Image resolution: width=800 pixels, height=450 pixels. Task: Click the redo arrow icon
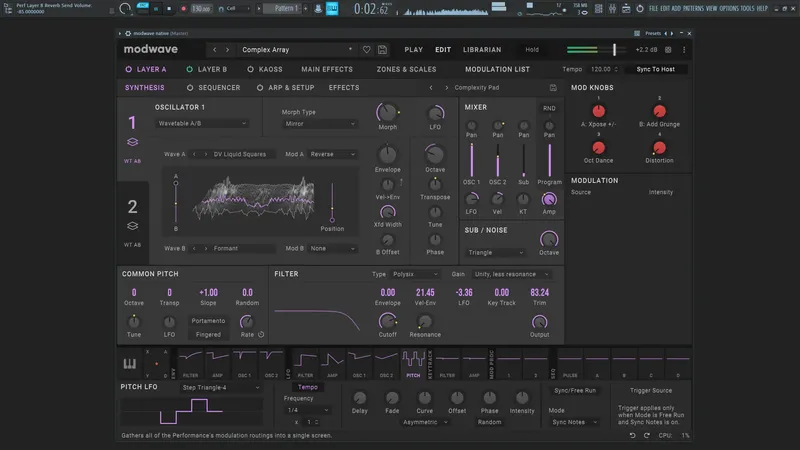click(x=646, y=436)
